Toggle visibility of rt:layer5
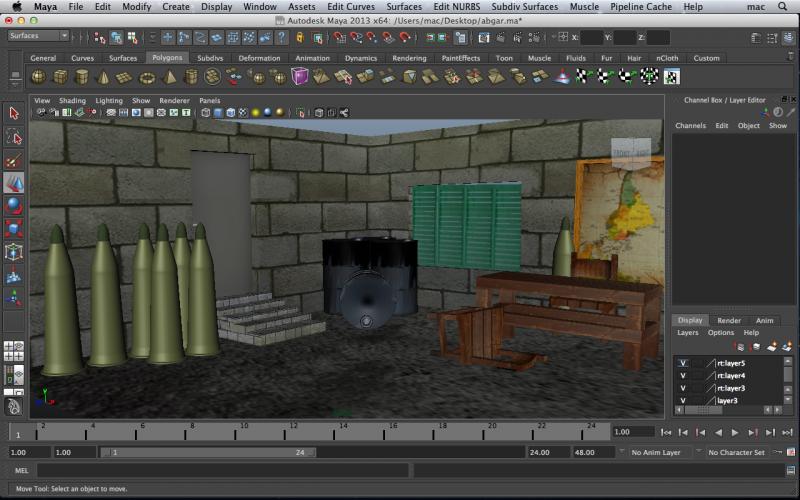 pos(683,363)
